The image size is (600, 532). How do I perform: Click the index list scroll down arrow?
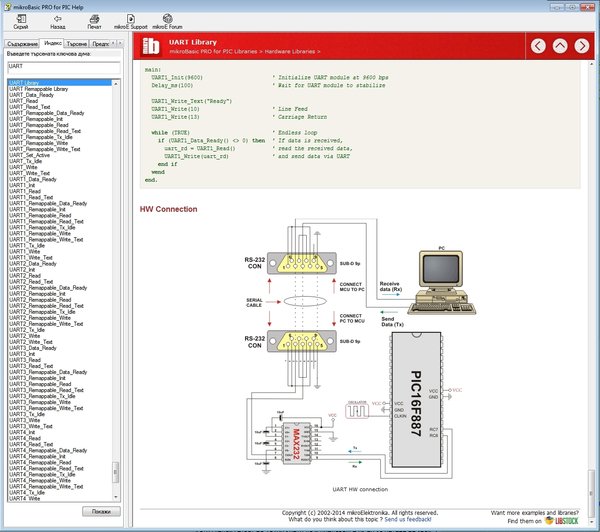coord(116,497)
